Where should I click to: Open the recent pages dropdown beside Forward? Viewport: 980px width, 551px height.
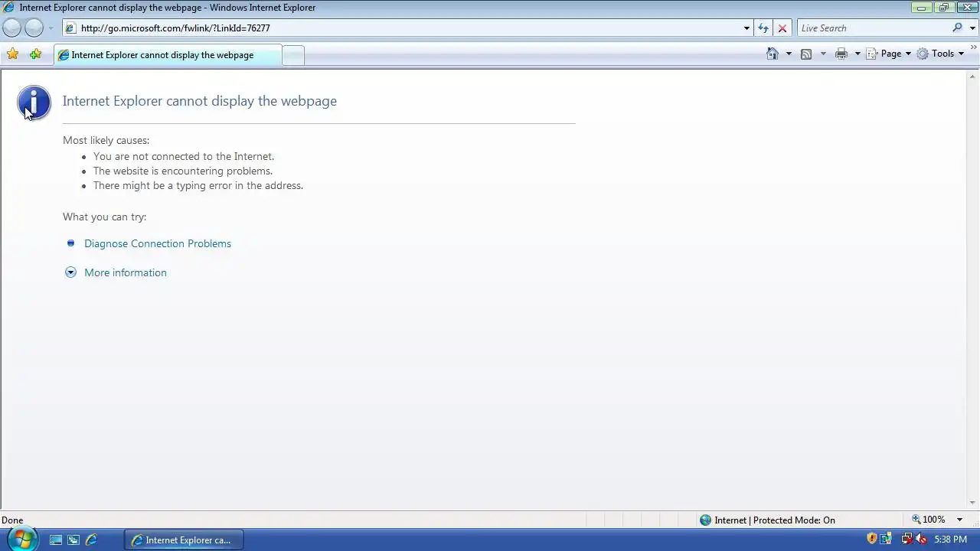(51, 28)
